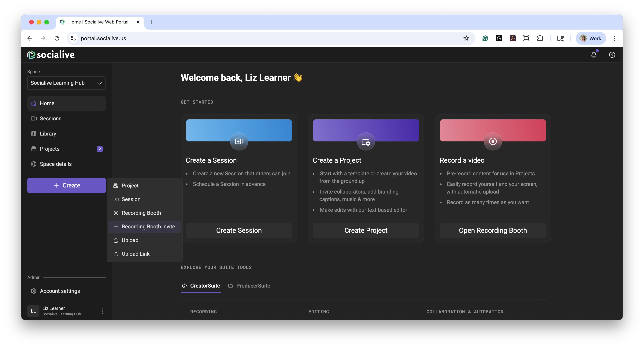Open the info circle icon
This screenshot has width=644, height=348.
[612, 55]
